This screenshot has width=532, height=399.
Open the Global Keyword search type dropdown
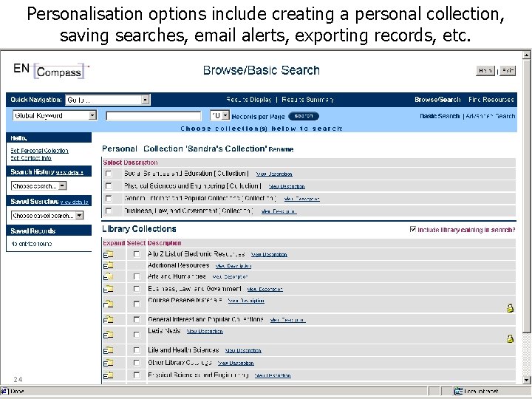point(55,116)
